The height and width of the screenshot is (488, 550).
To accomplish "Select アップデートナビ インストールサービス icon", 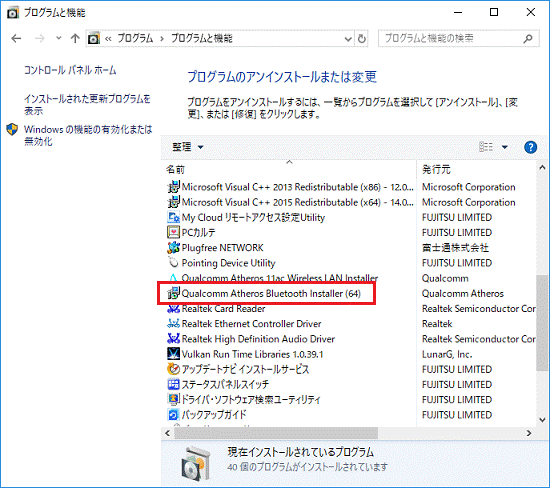I will (173, 369).
